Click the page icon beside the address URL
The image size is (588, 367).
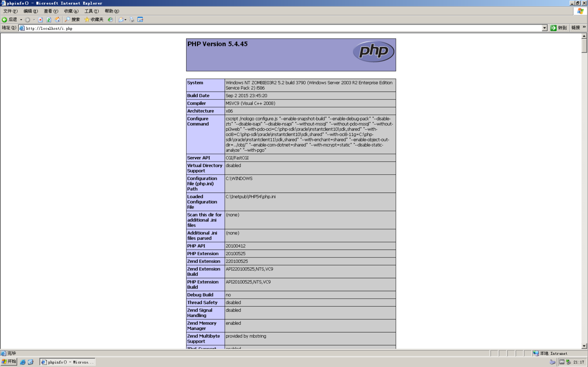point(22,28)
